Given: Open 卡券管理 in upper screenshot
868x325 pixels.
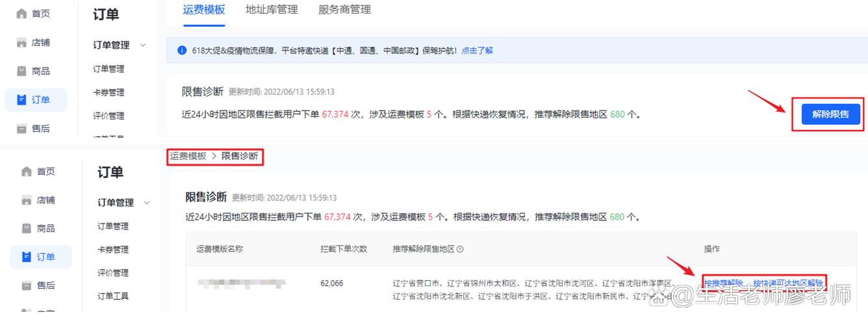Looking at the screenshot, I should point(108,92).
